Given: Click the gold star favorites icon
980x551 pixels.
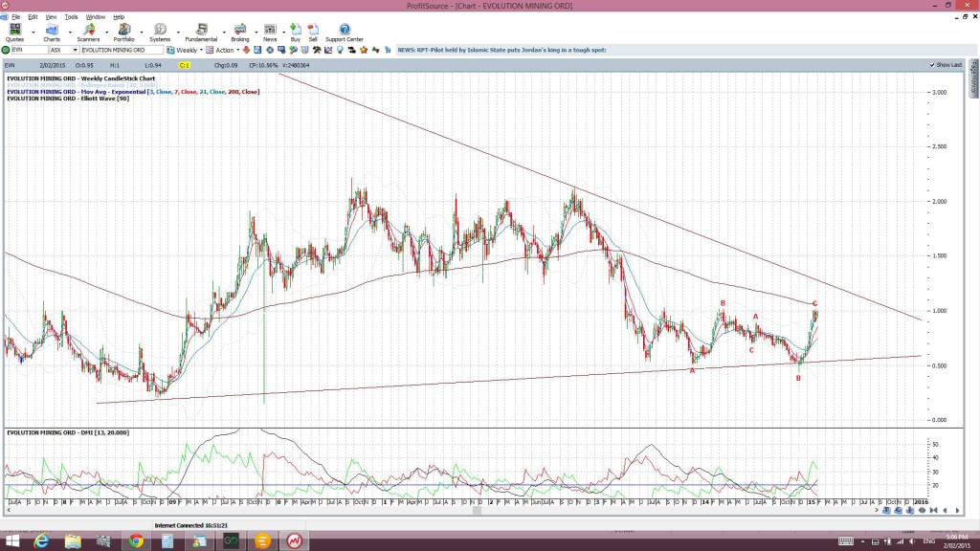Looking at the screenshot, I should 364,50.
